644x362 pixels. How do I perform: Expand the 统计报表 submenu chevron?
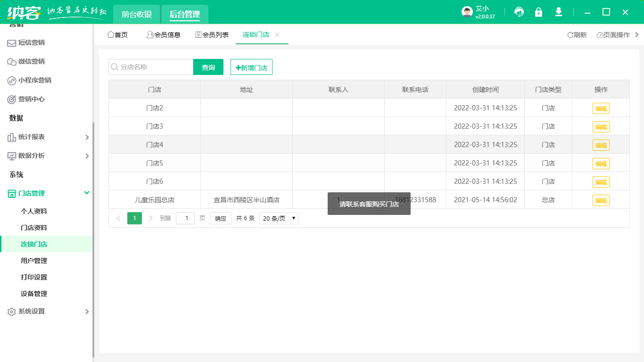coord(87,137)
